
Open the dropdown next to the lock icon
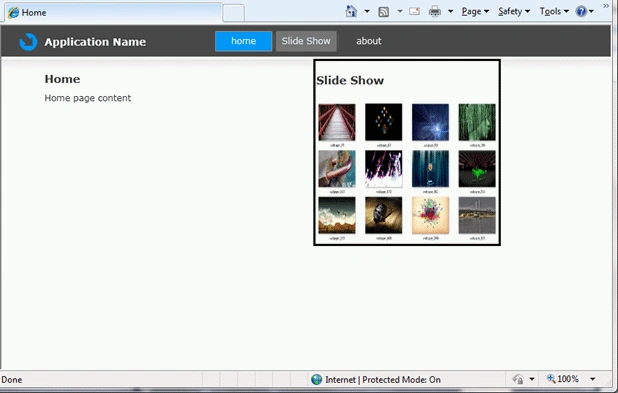click(532, 379)
